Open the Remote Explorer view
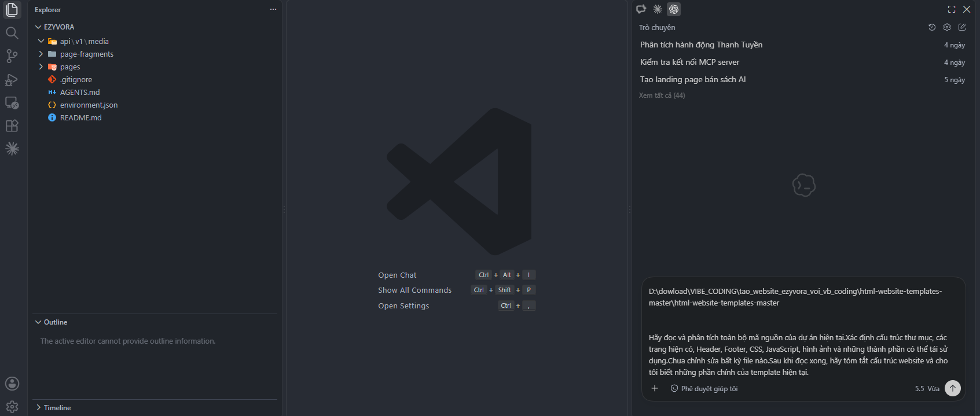The image size is (980, 416). pyautogui.click(x=12, y=102)
